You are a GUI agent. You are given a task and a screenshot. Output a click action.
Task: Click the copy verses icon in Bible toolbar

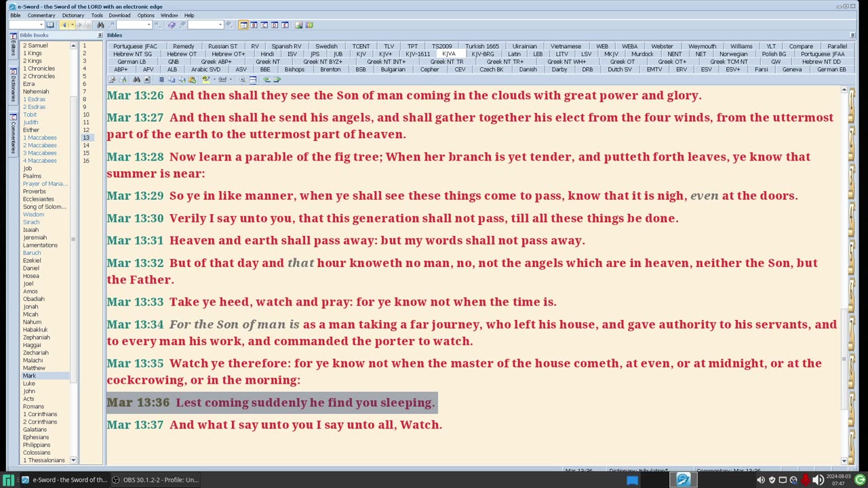[172, 79]
